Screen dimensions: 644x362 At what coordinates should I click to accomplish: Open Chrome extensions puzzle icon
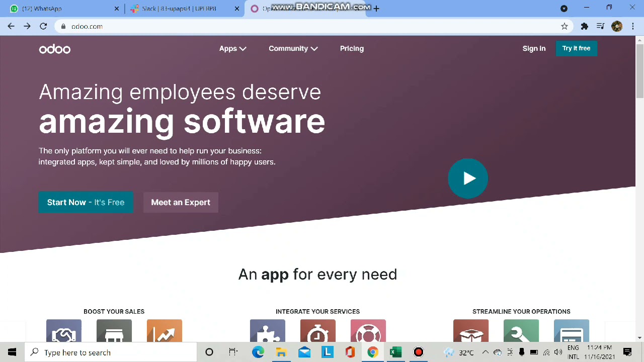coord(584,26)
